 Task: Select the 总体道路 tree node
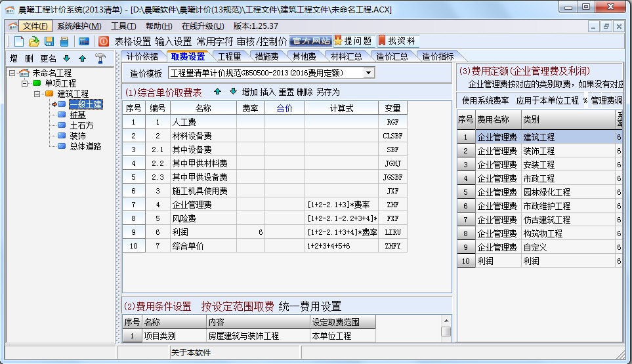[85, 146]
